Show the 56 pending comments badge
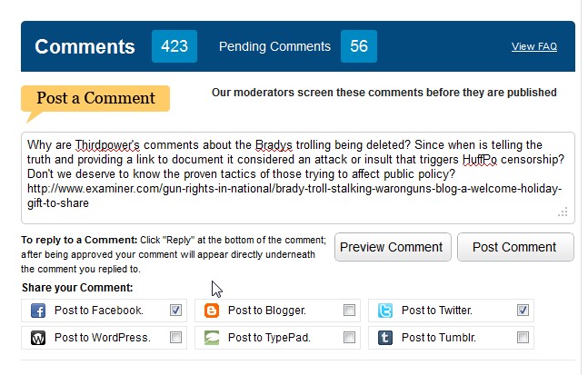588x375 pixels. click(359, 46)
